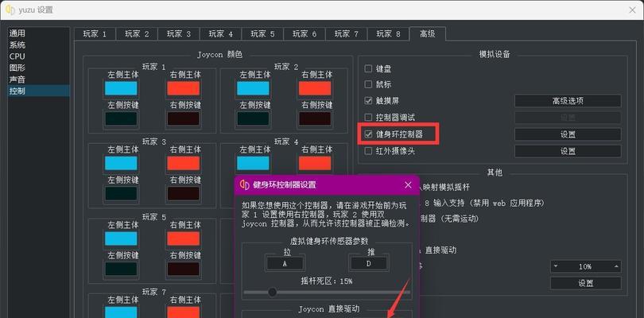Change 玩家 1 左侧按键 dark color swatch
This screenshot has width=644, height=318.
tap(121, 118)
